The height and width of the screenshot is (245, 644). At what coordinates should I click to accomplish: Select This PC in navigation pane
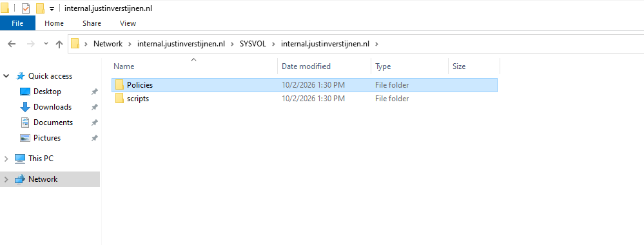pyautogui.click(x=41, y=158)
